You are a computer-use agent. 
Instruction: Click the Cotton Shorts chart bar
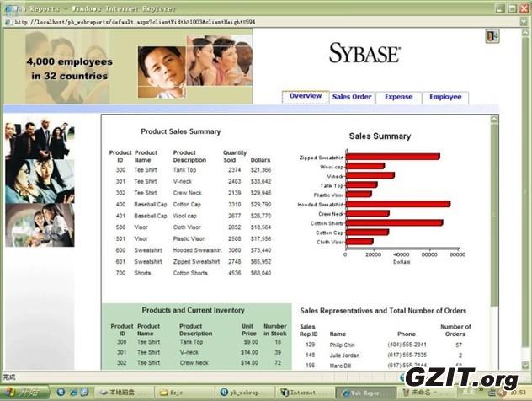point(394,222)
